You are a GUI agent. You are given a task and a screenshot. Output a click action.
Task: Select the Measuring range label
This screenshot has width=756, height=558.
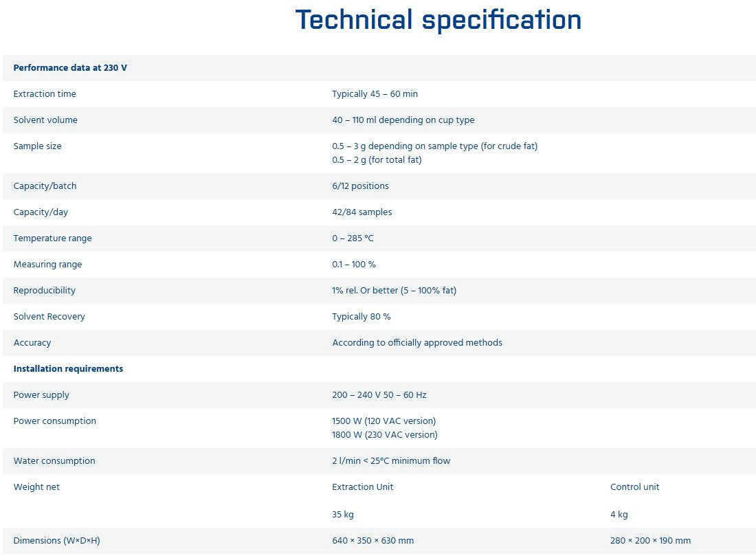coord(47,265)
